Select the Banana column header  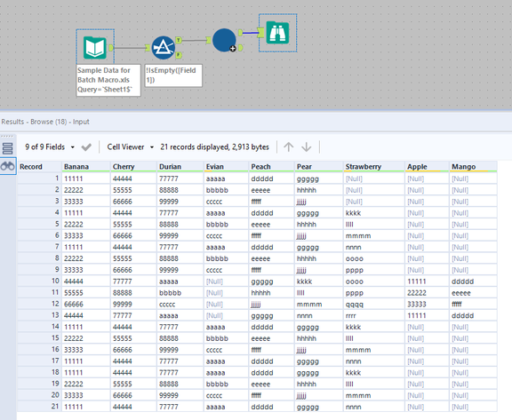[x=86, y=167]
